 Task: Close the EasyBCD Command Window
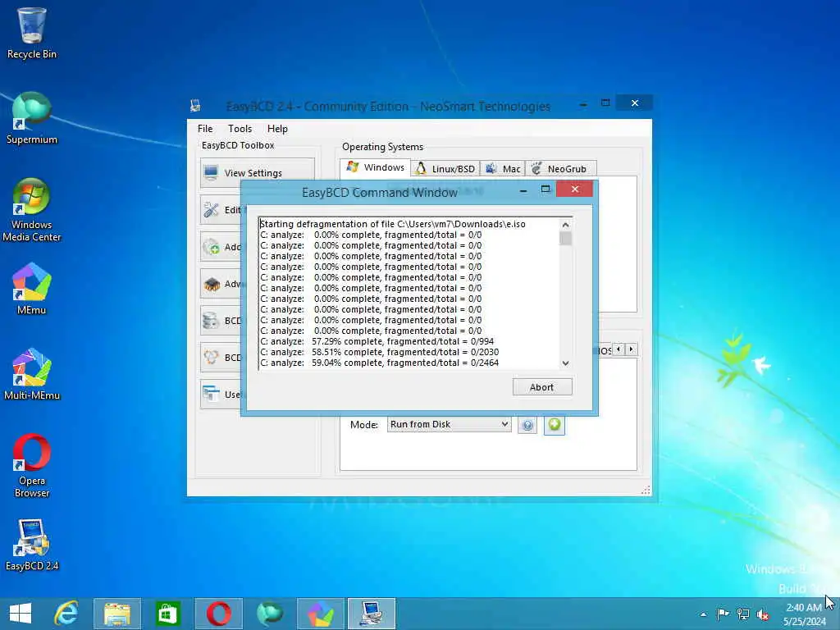tap(574, 189)
